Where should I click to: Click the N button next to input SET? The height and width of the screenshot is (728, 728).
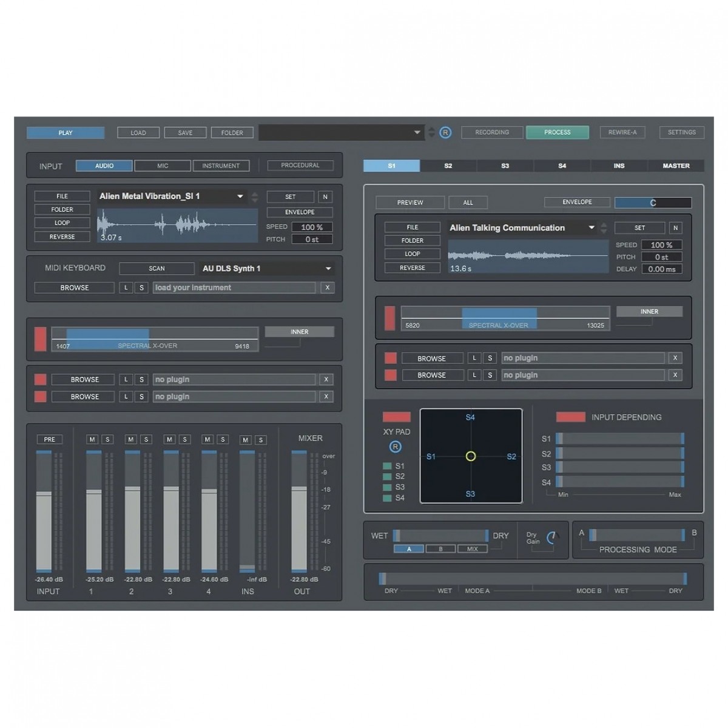click(325, 197)
